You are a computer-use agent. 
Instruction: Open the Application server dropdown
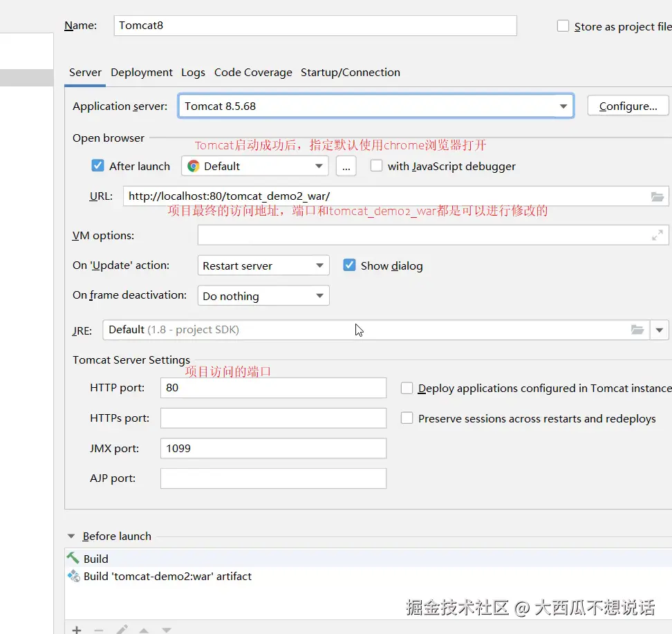[376, 106]
